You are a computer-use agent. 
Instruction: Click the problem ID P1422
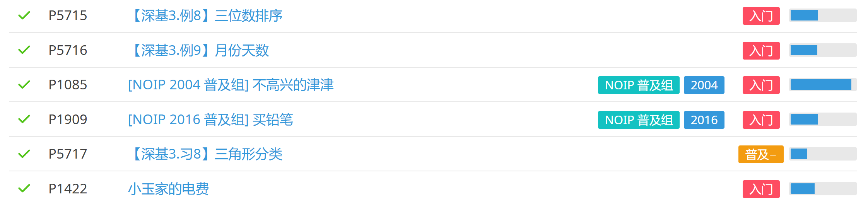pyautogui.click(x=68, y=189)
